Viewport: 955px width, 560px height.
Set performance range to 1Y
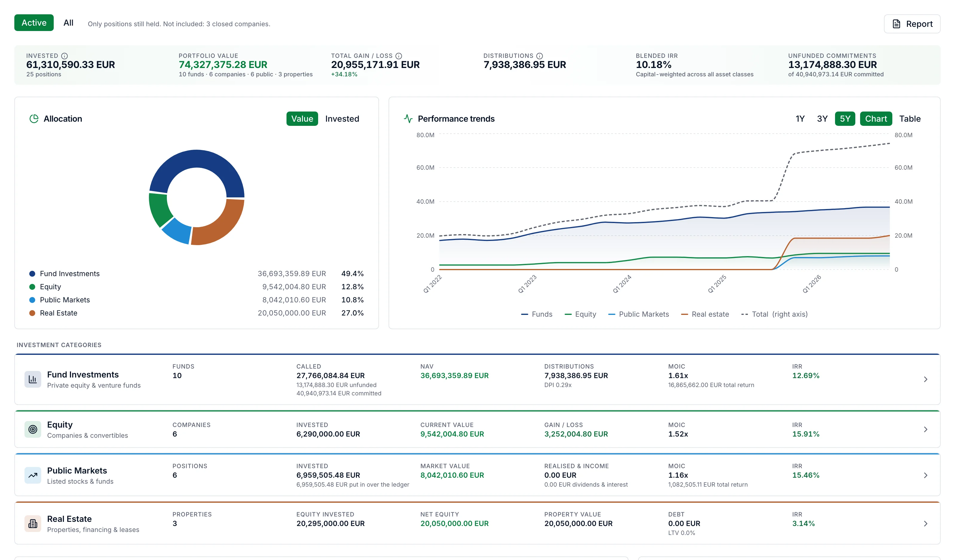(x=800, y=119)
